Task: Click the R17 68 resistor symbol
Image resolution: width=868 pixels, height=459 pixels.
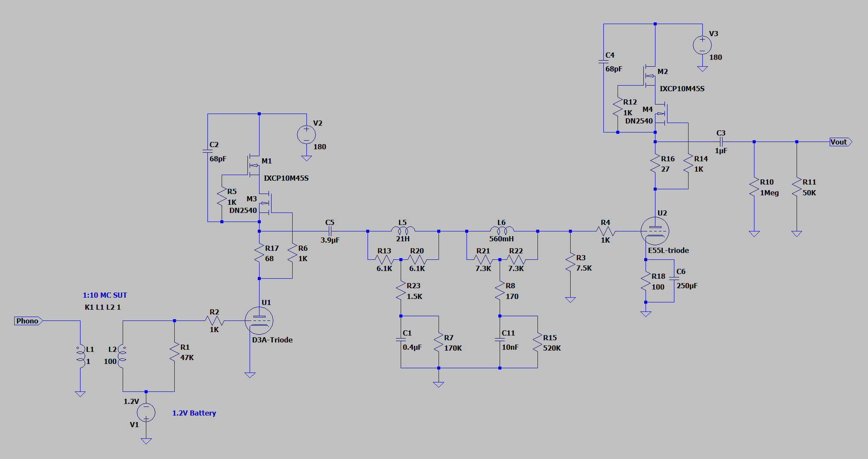Action: (259, 253)
